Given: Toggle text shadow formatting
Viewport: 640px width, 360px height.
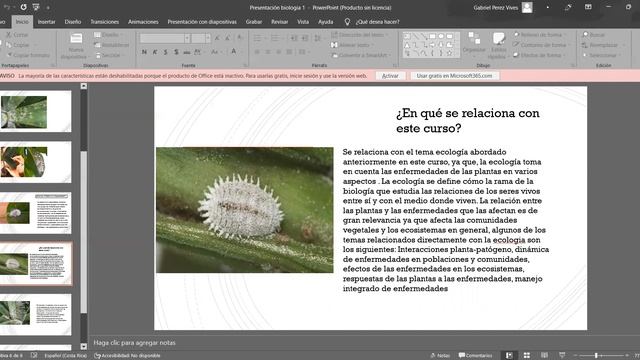Looking at the screenshot, I should [176, 52].
